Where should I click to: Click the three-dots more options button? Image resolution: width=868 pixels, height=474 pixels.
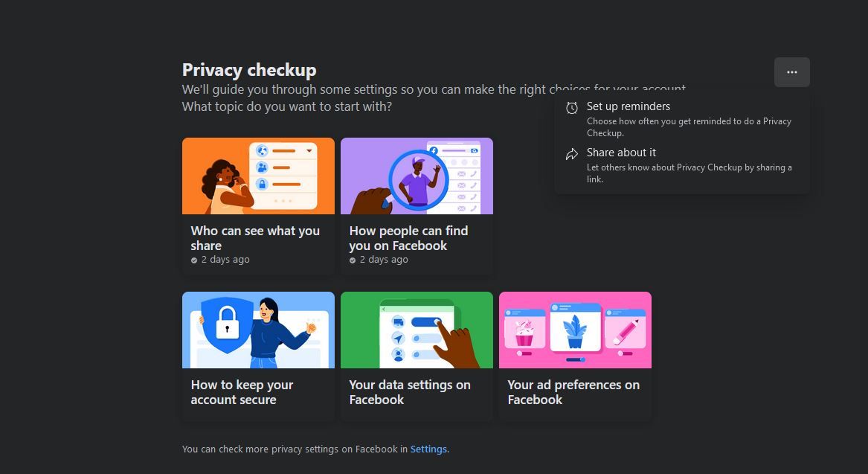tap(791, 72)
